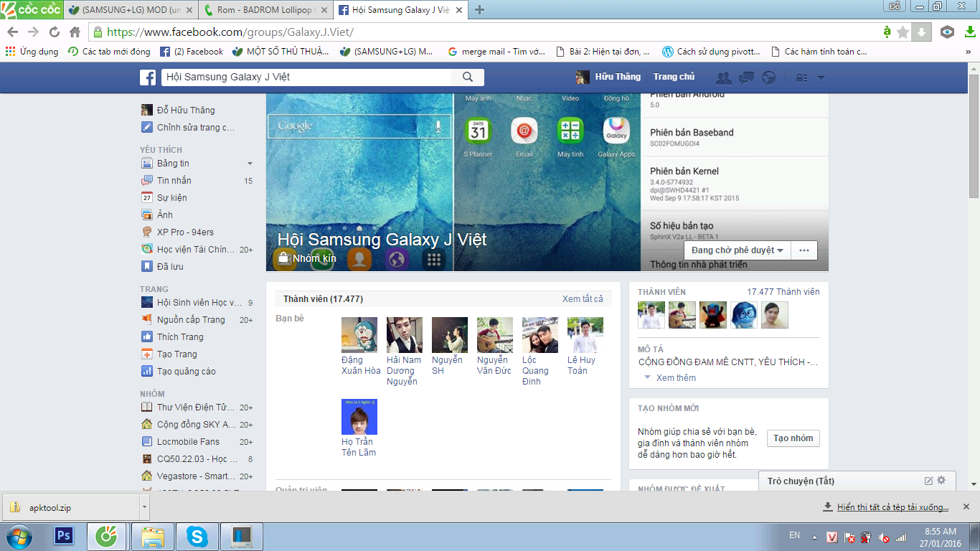Screen dimensions: 980x551
Task: Click the Facebook logo icon
Action: click(148, 77)
